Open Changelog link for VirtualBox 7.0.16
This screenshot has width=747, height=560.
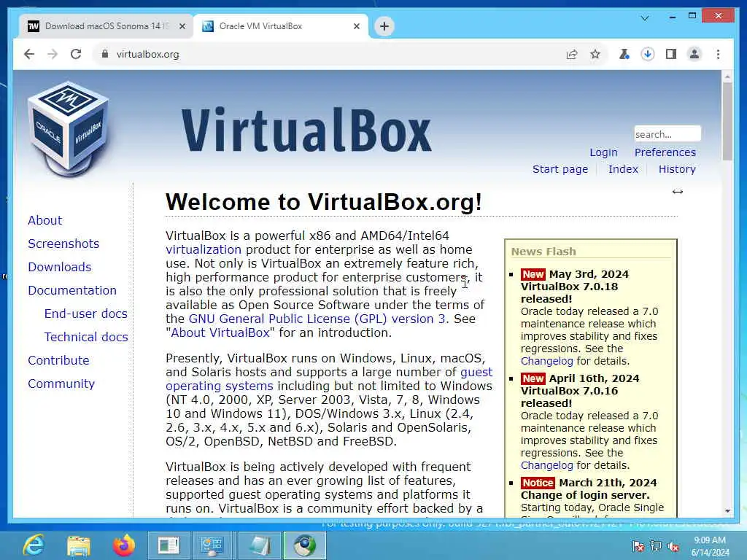546,465
